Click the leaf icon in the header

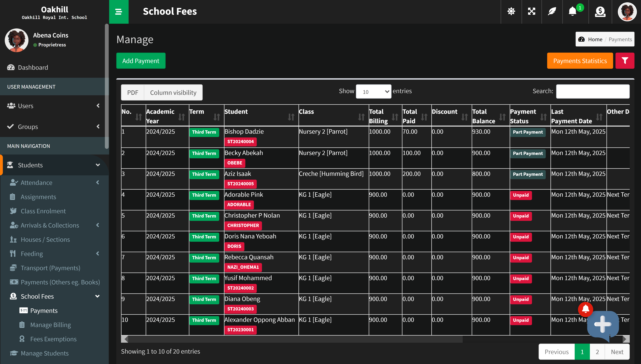coord(552,11)
